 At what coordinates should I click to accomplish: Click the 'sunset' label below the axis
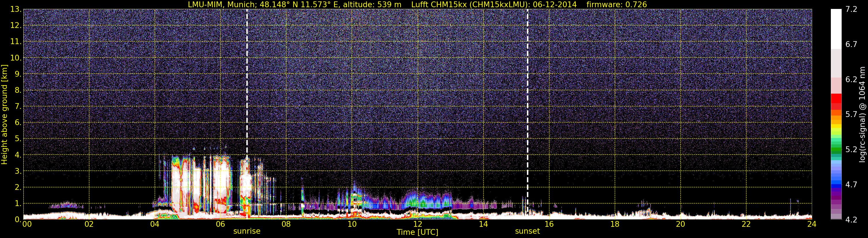pyautogui.click(x=527, y=231)
